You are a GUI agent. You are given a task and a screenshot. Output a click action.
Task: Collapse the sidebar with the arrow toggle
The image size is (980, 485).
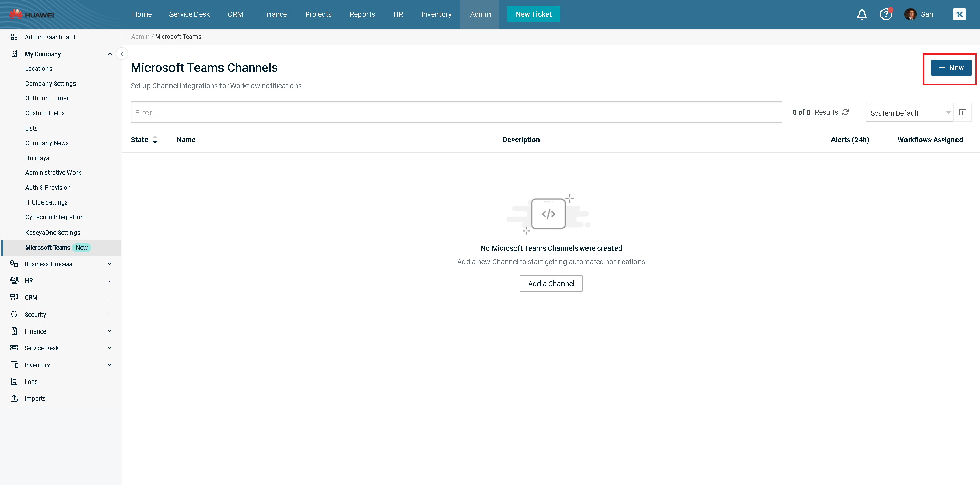point(122,54)
